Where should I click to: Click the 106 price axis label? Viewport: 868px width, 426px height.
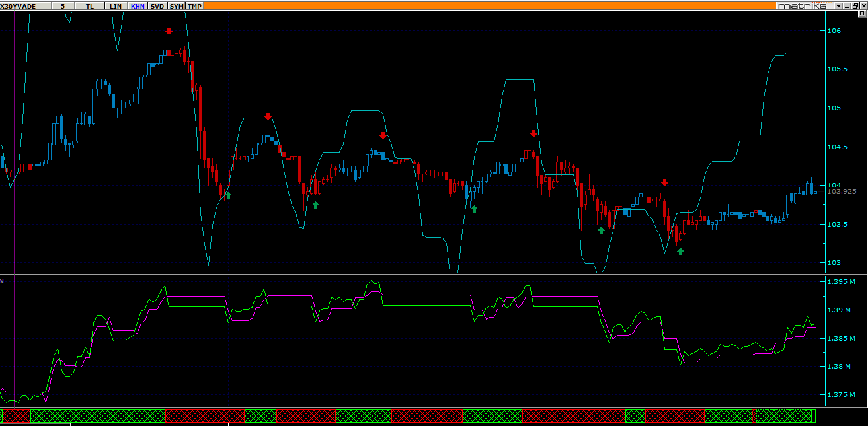pyautogui.click(x=833, y=30)
